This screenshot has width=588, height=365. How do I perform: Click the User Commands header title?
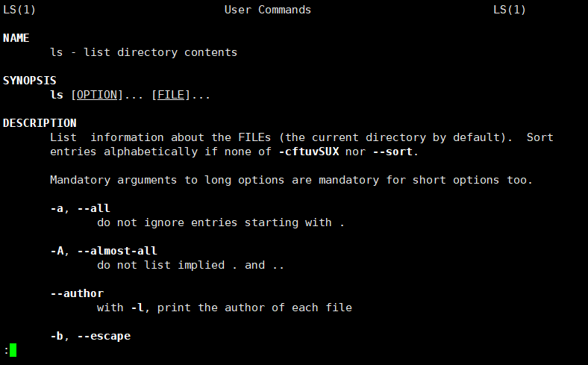click(267, 10)
